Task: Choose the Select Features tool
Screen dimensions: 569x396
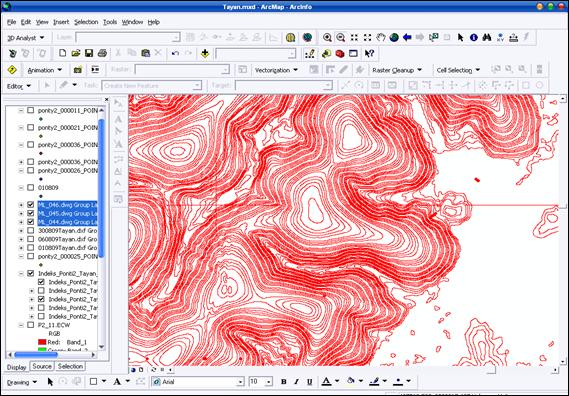Action: tap(434, 37)
